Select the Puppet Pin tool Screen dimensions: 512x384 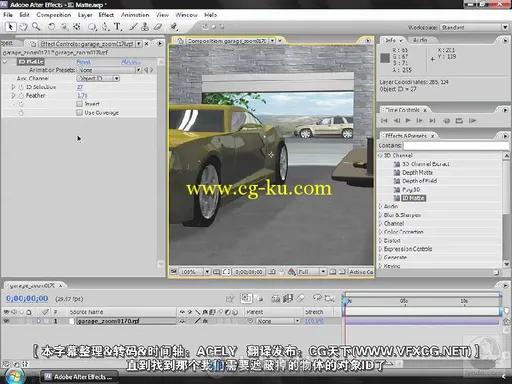tap(173, 27)
